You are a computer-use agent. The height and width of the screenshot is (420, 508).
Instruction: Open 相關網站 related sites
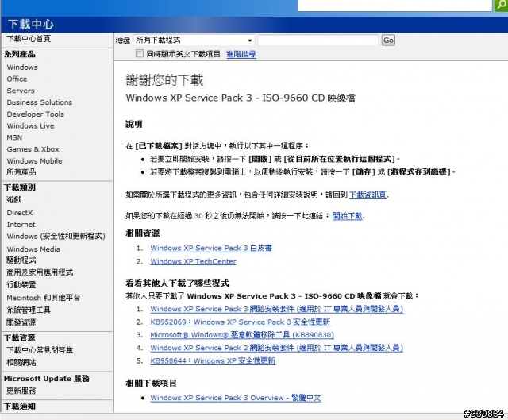tap(21, 362)
